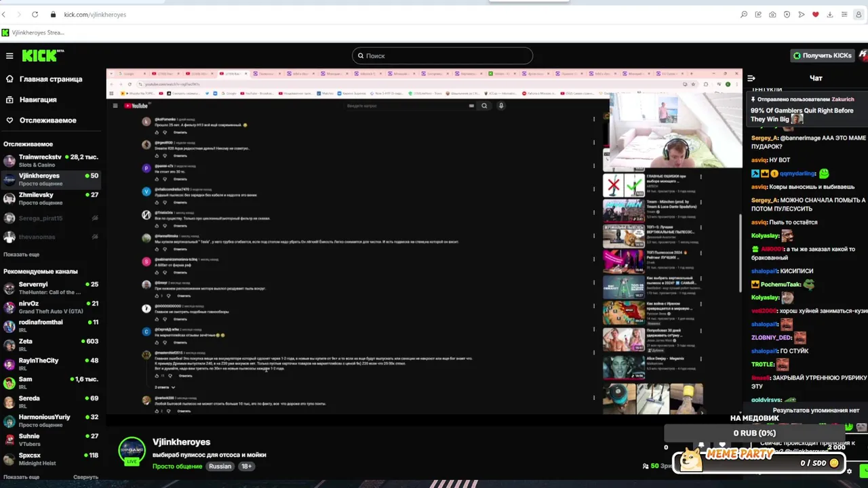Click the shalopai username before КИСИПИСИ
Image resolution: width=868 pixels, height=488 pixels.
click(764, 271)
